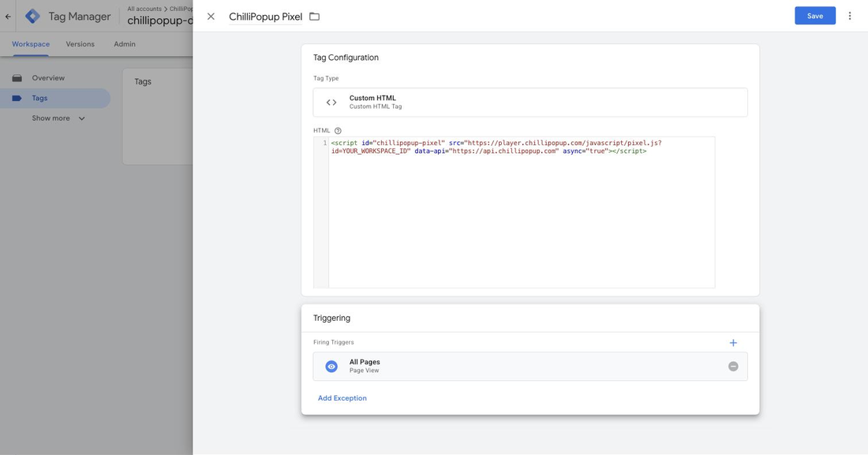
Task: Click the Custom HTML code brackets icon
Action: click(x=331, y=103)
